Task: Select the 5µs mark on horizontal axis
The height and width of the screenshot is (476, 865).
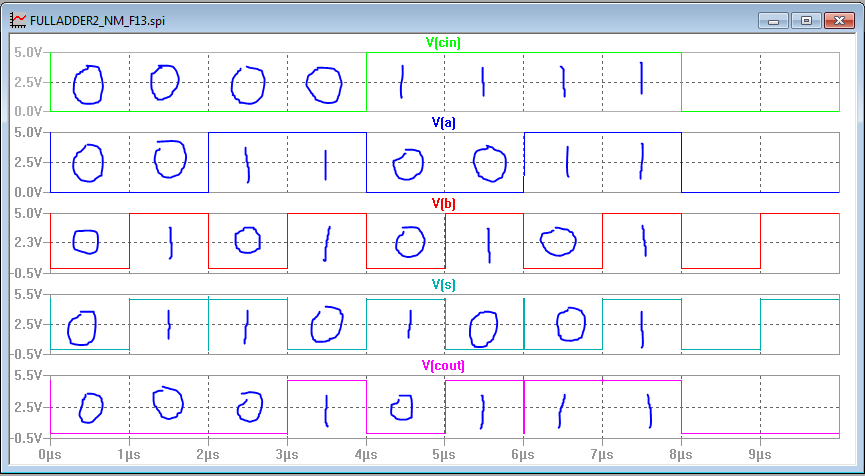Action: coord(445,454)
